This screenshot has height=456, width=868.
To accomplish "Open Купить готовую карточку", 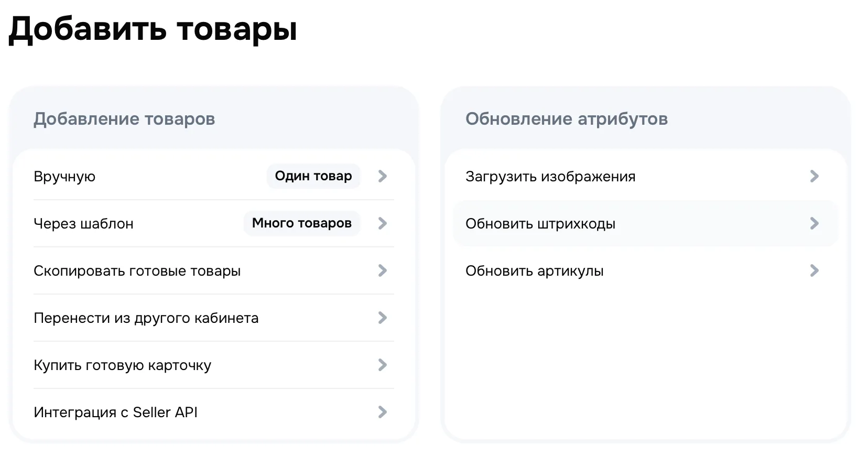I will 122,365.
